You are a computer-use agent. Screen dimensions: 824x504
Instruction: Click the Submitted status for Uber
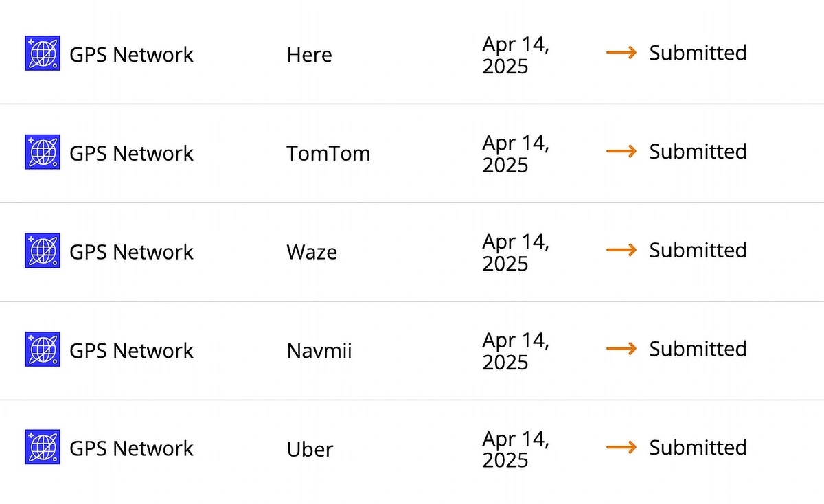click(698, 447)
